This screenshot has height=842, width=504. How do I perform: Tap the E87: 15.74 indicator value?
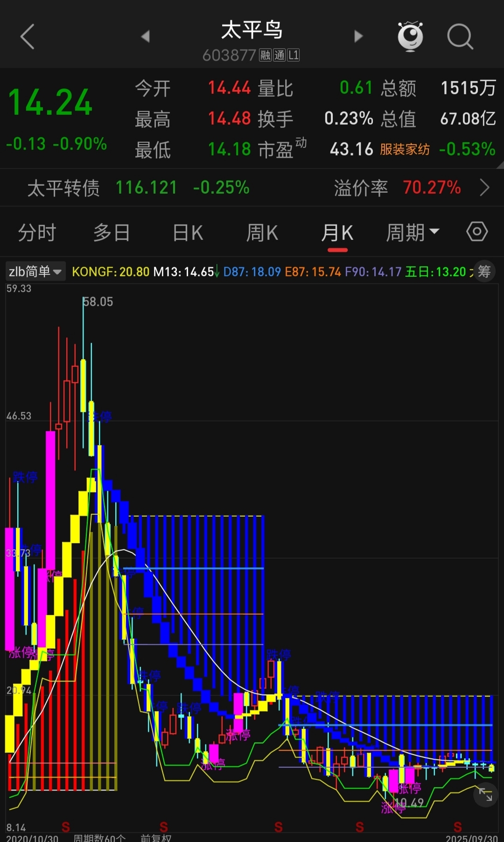click(x=313, y=272)
